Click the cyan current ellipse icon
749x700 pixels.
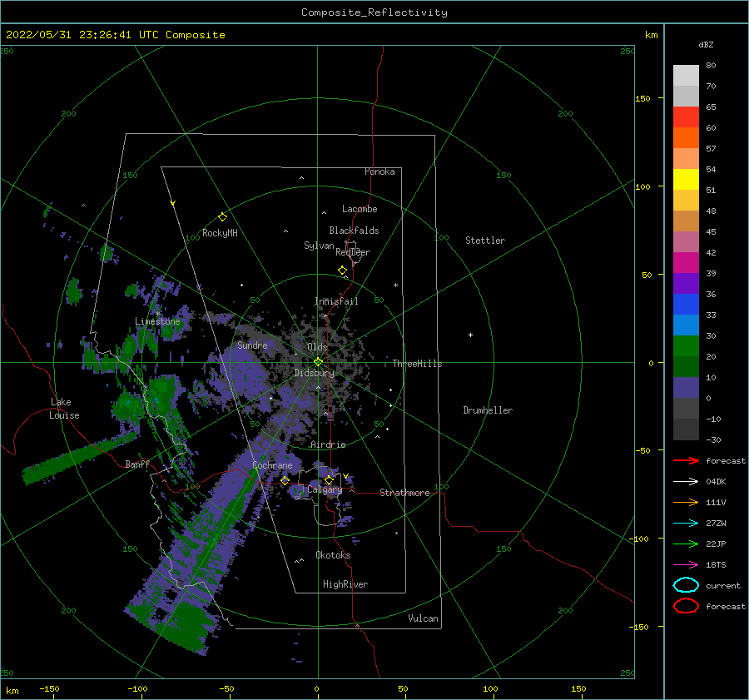click(686, 585)
